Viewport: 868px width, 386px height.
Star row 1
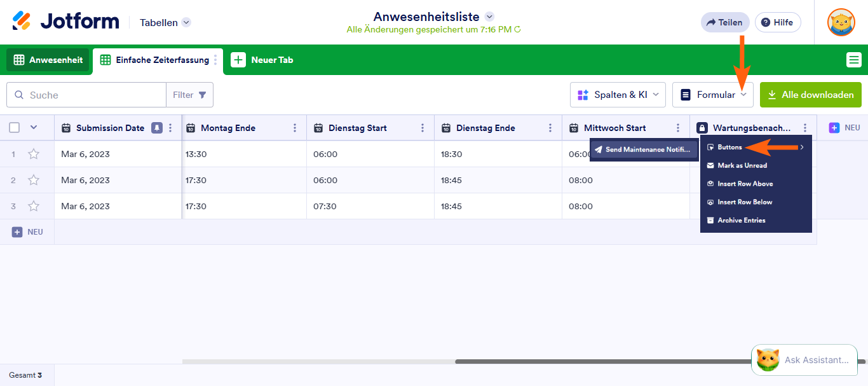pos(34,154)
